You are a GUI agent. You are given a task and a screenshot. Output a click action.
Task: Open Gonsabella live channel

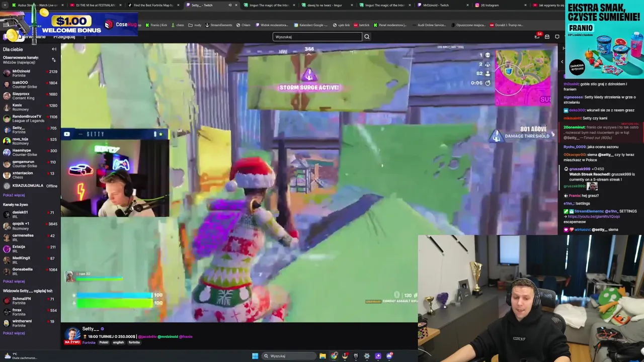(x=30, y=271)
